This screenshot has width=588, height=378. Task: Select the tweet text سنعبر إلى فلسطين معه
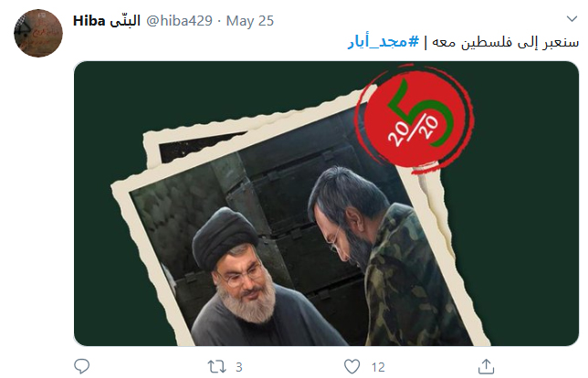coord(506,42)
